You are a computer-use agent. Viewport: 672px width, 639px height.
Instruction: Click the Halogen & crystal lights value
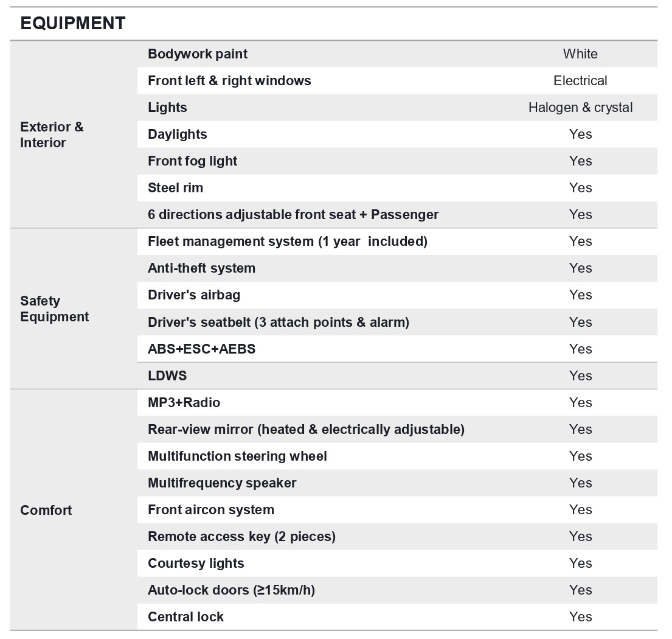pos(580,108)
